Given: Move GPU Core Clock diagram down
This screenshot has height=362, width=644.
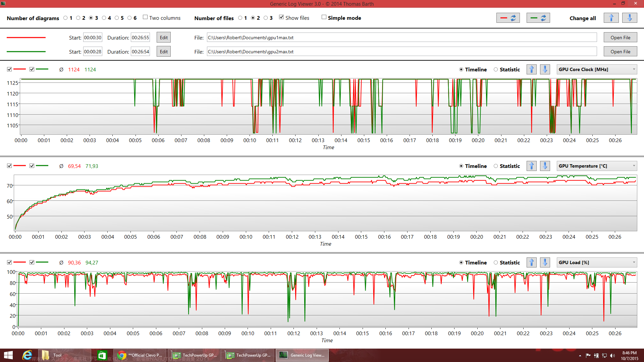Looking at the screenshot, I should coord(545,69).
